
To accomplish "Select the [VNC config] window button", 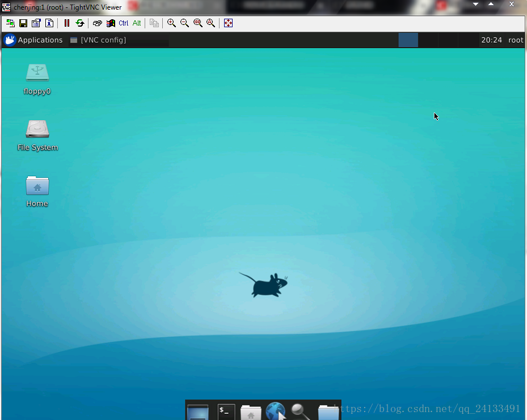I will click(x=119, y=40).
